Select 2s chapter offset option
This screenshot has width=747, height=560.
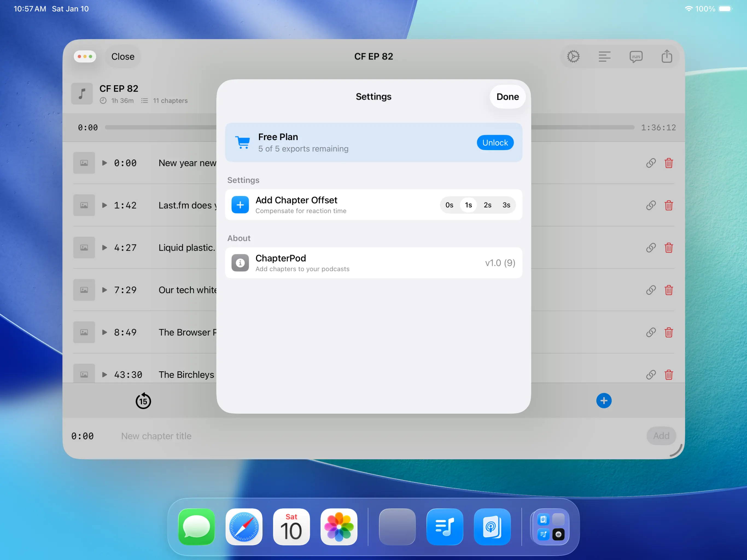[x=487, y=205]
